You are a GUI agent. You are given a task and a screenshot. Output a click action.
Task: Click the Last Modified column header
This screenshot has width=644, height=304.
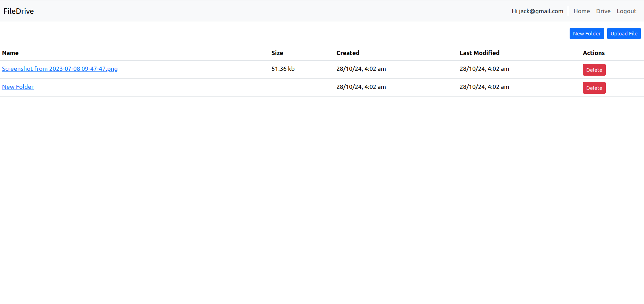click(479, 53)
